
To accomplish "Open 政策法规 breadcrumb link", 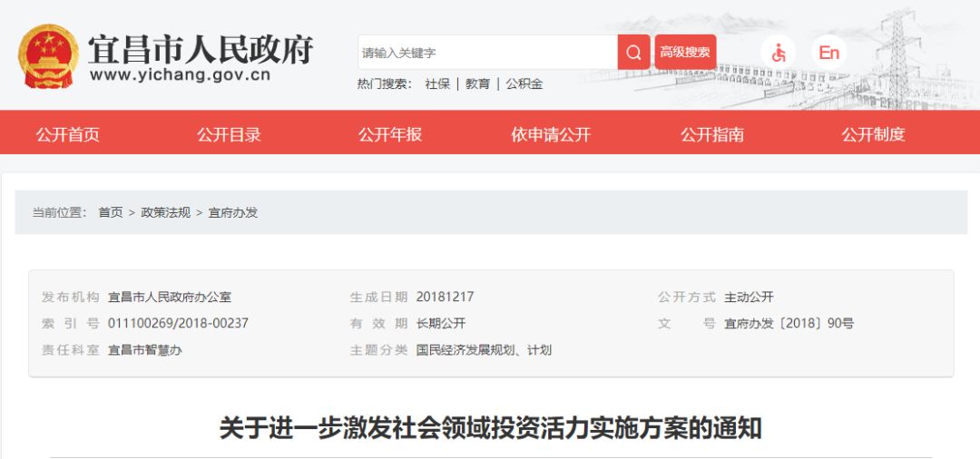I will click(x=166, y=212).
